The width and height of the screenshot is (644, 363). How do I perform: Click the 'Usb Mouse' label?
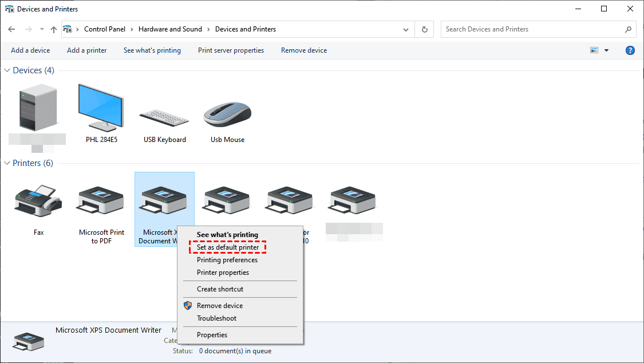[x=227, y=140]
